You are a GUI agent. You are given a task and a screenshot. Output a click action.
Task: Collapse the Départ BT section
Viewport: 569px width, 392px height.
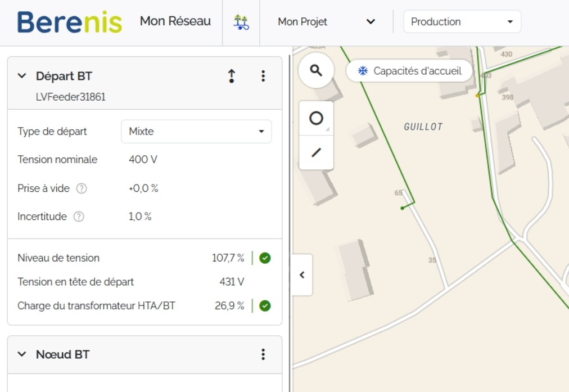[22, 76]
